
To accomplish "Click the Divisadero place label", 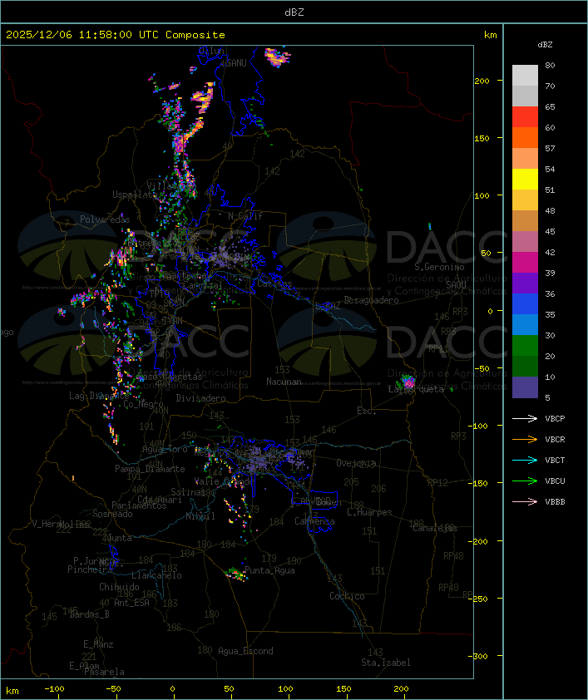I will pyautogui.click(x=200, y=397).
